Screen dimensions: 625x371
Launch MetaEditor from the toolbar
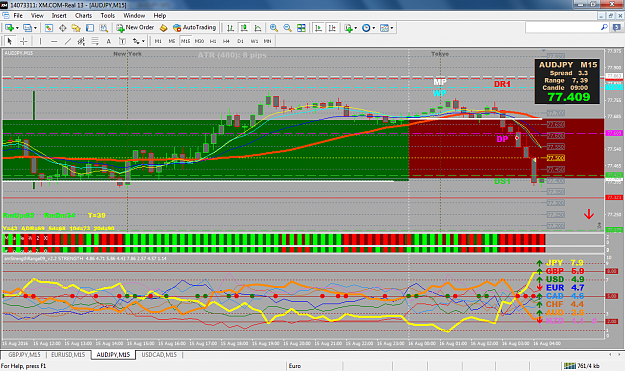[x=163, y=27]
